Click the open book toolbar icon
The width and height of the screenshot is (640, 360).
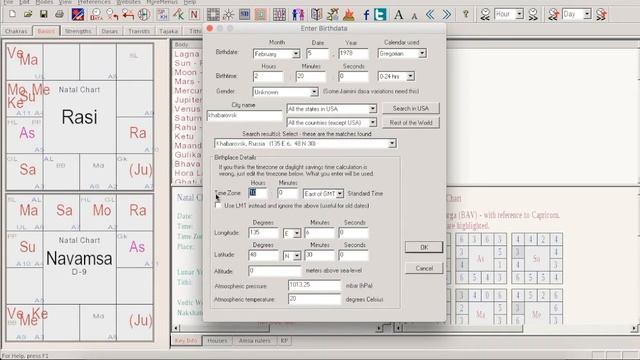point(316,15)
